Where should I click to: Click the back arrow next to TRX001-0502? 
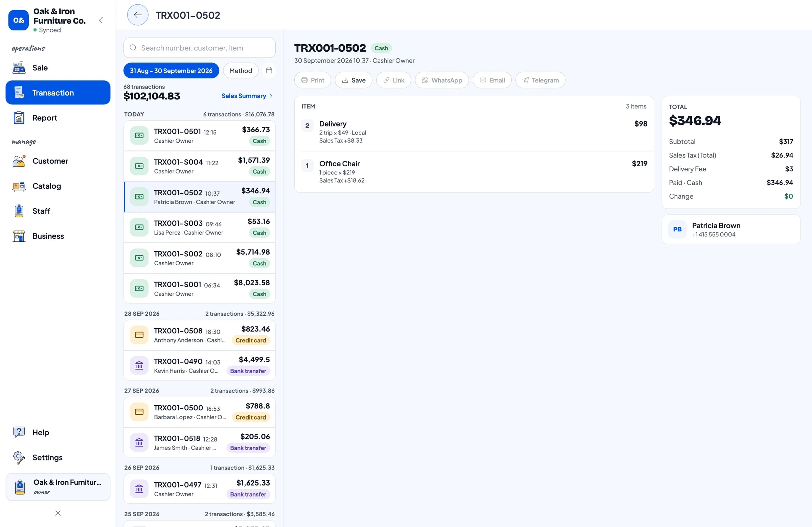tap(137, 15)
